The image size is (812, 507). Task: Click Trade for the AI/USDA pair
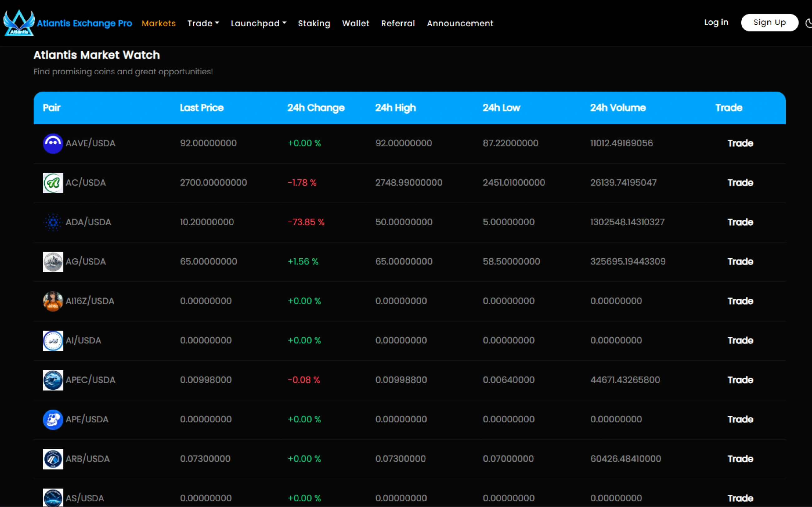coord(740,340)
